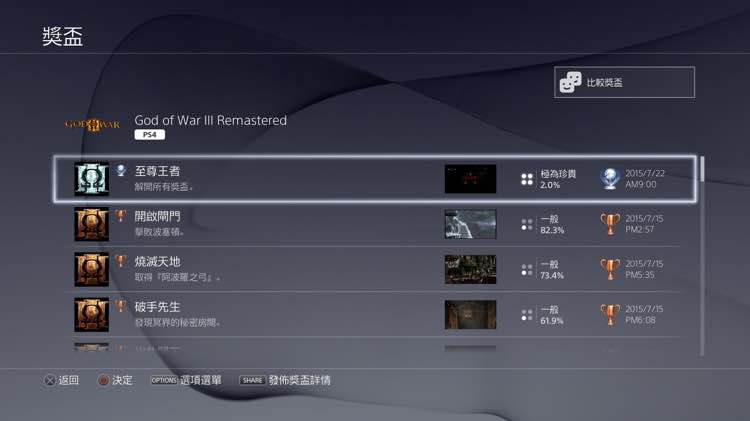Click the trophy list vertical scrollbar
Image resolution: width=750 pixels, height=421 pixels.
702,256
